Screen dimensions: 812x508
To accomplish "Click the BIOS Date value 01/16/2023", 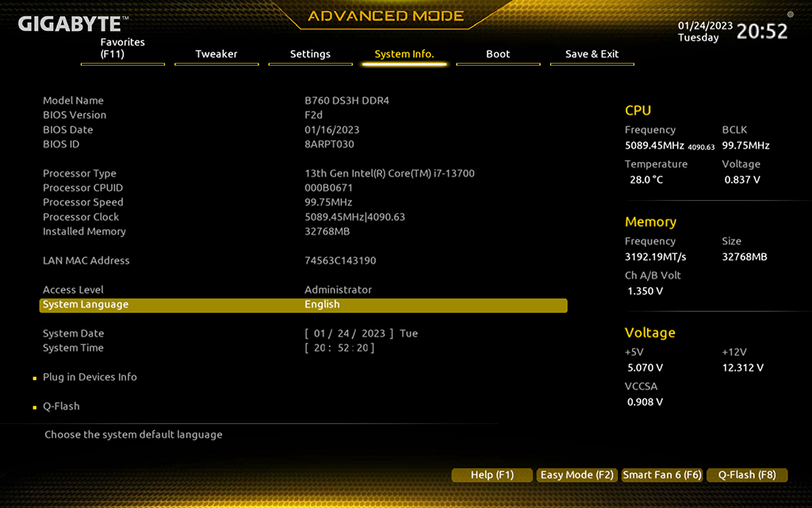I will (x=332, y=129).
